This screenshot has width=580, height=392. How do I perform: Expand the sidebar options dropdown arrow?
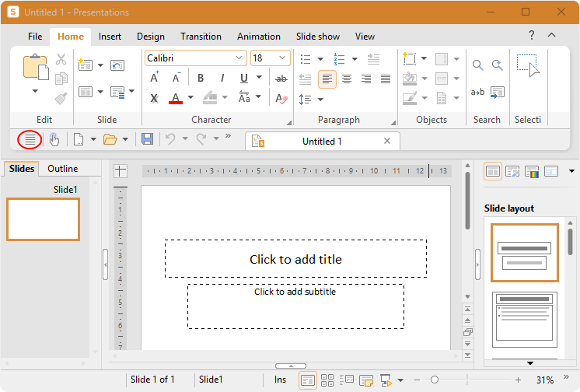coord(571,171)
